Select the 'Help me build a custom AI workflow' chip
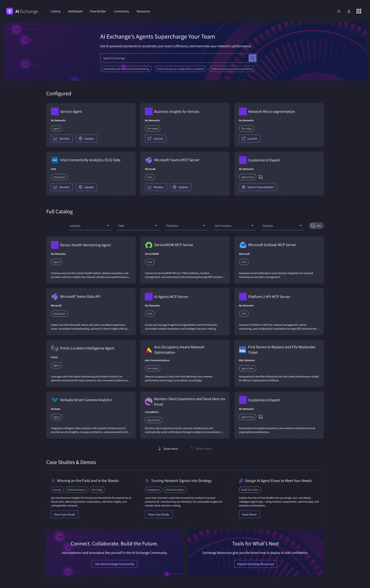This screenshot has width=370, height=588. 232,69
